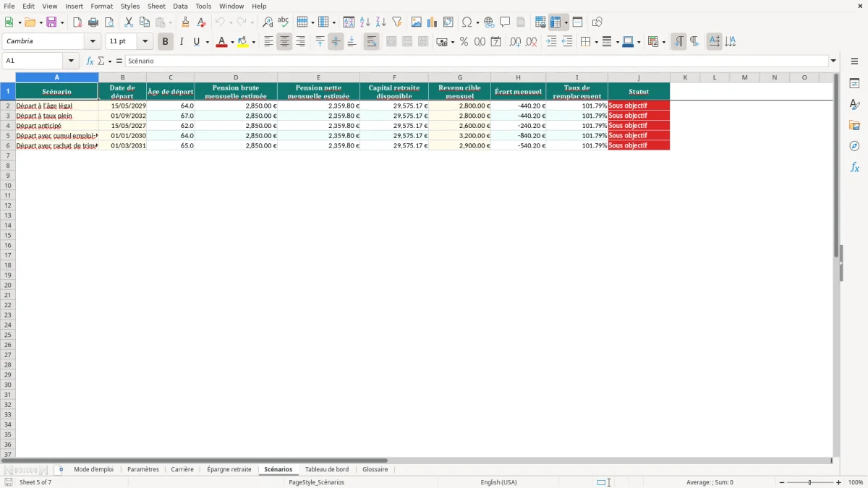Center text horizontally

click(284, 42)
